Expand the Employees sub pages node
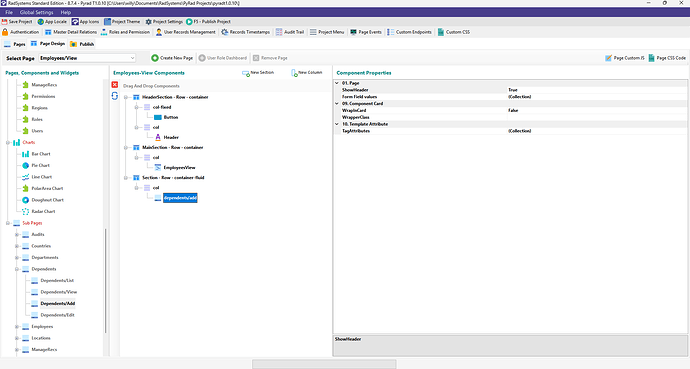The width and height of the screenshot is (690, 369). 17,327
